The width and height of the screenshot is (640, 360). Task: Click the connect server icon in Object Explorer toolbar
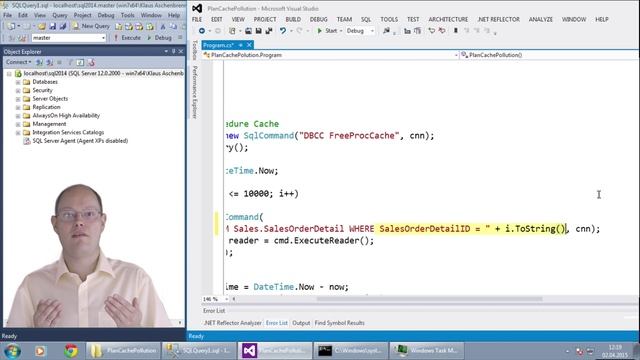[40, 62]
